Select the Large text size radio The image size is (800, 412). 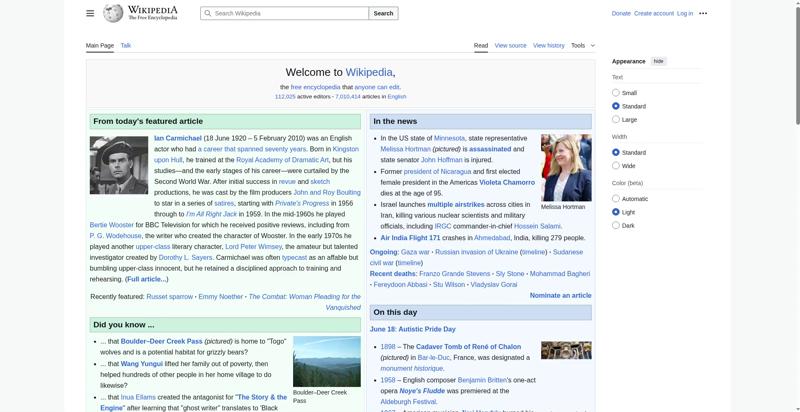pyautogui.click(x=616, y=119)
